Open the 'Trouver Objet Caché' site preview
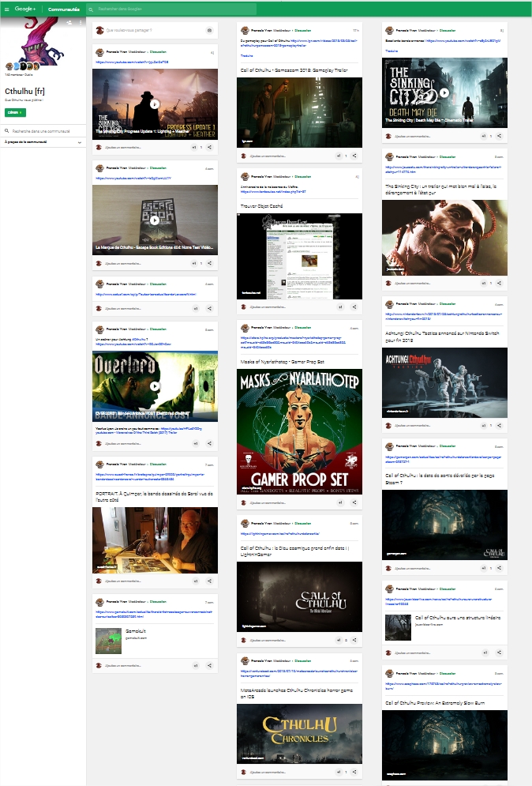The height and width of the screenshot is (786, 532). pos(299,256)
